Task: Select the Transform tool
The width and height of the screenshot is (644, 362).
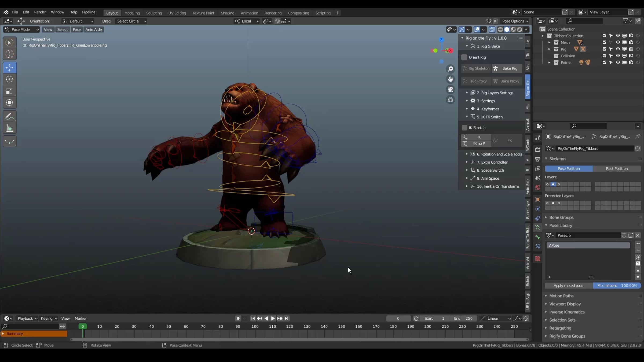Action: tap(9, 103)
